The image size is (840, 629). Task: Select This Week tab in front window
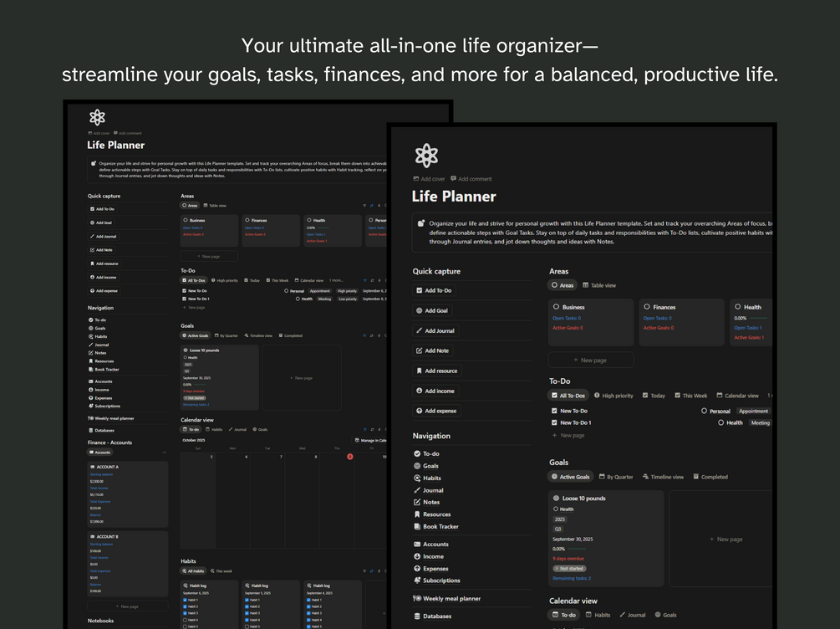pos(690,396)
